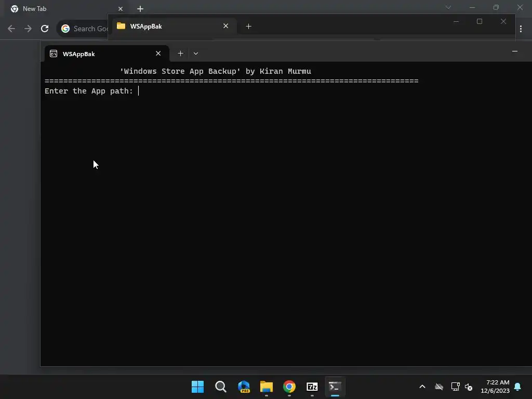Minimize the terminal window

pyautogui.click(x=515, y=51)
